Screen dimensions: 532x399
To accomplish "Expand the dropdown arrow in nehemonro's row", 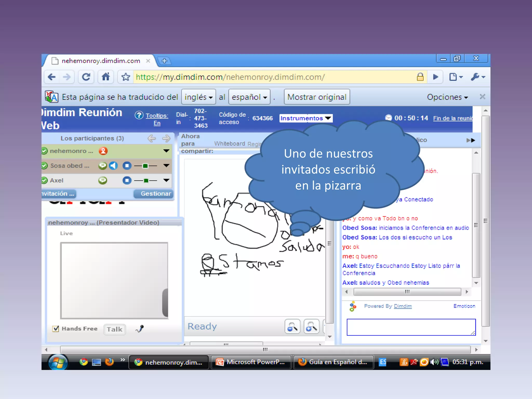I will pyautogui.click(x=166, y=151).
